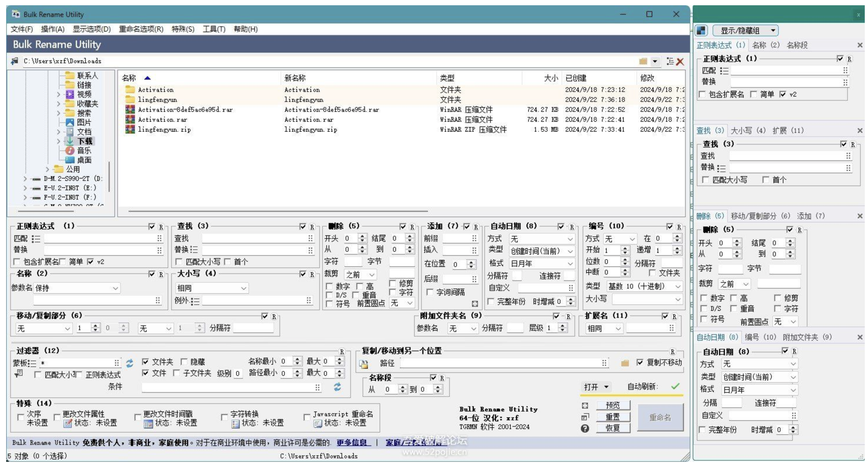Screen dimensions: 868x463
Task: Switch to 名称 (2) tab in side panel
Action: tap(766, 45)
